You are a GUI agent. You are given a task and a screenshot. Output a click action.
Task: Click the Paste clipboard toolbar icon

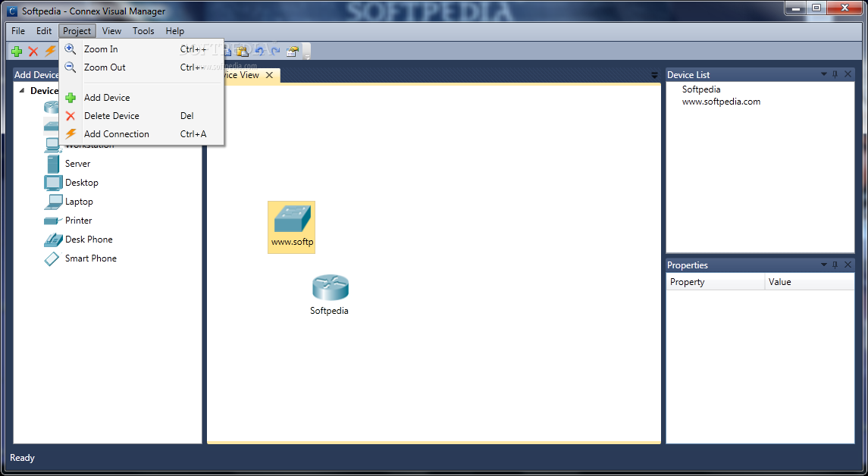pos(242,52)
